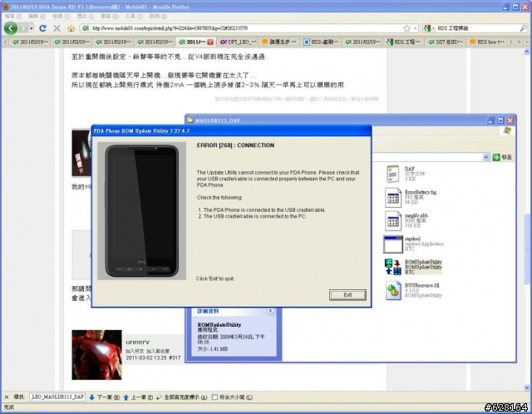Open the unnerv user profile link
This screenshot has height=414, width=532.
(x=137, y=342)
